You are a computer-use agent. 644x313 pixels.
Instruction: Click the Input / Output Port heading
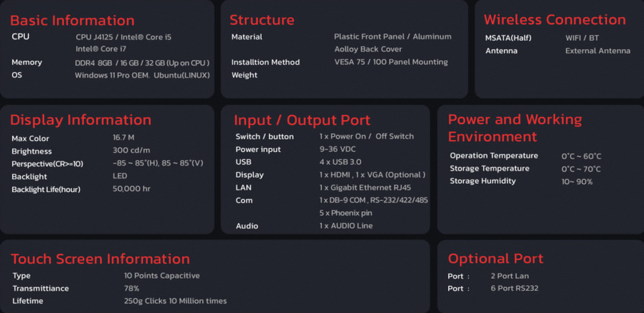click(302, 120)
